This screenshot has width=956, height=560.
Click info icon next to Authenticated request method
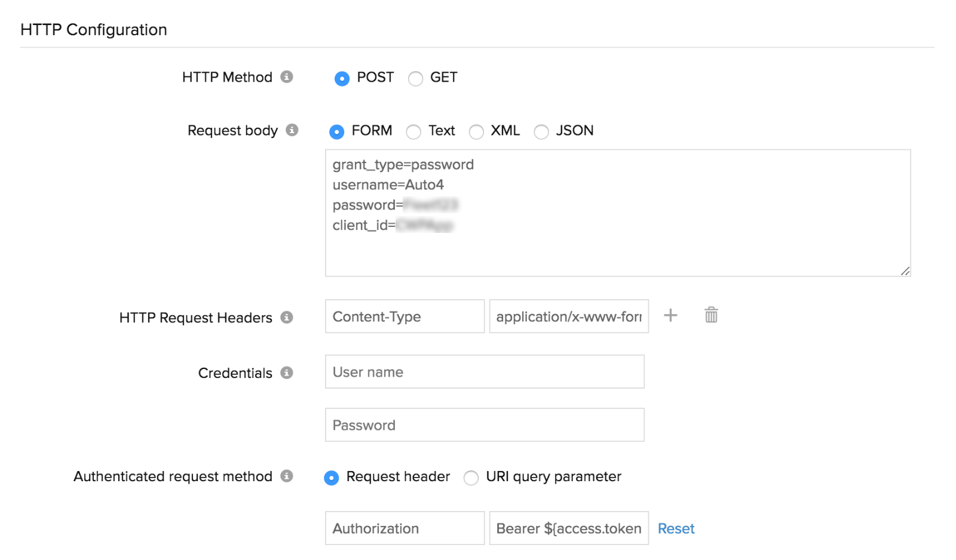(x=287, y=476)
